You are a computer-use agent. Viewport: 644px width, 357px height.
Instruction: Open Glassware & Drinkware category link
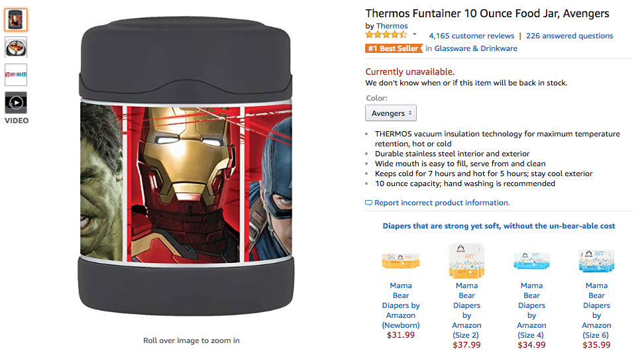pyautogui.click(x=476, y=48)
